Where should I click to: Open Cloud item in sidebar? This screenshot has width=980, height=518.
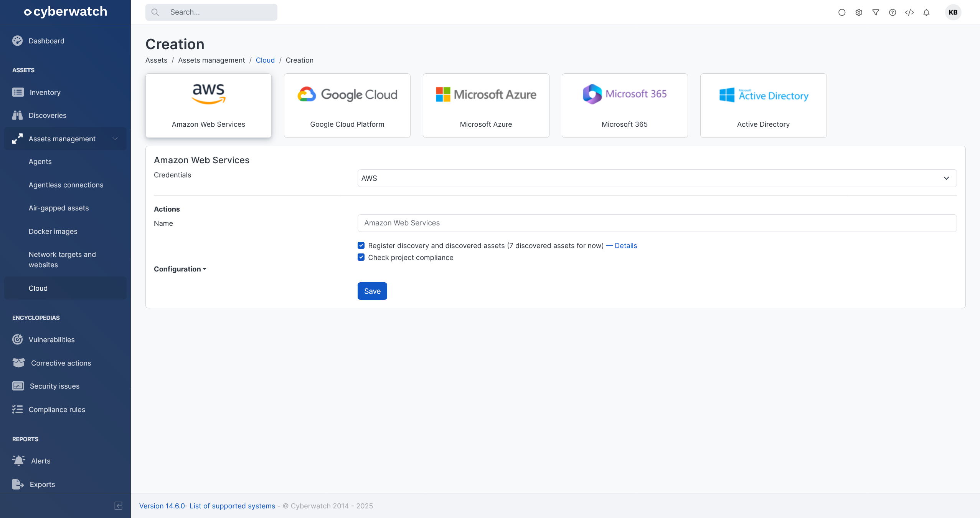point(65,288)
